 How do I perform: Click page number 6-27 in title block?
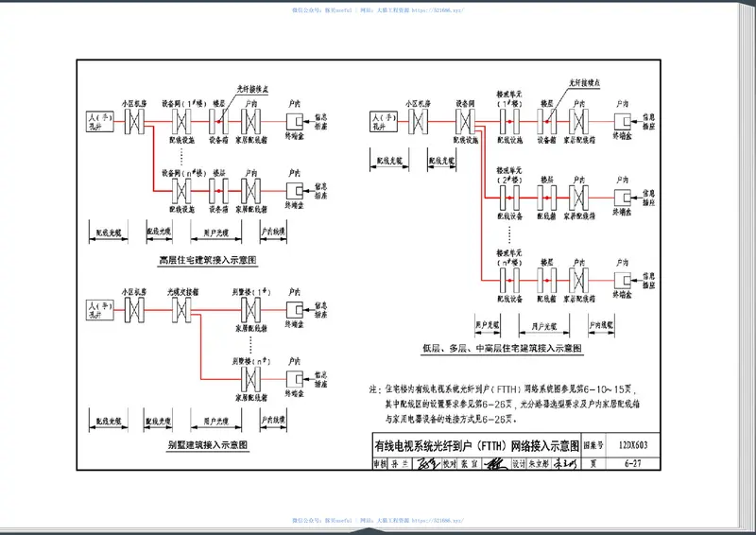pyautogui.click(x=633, y=463)
